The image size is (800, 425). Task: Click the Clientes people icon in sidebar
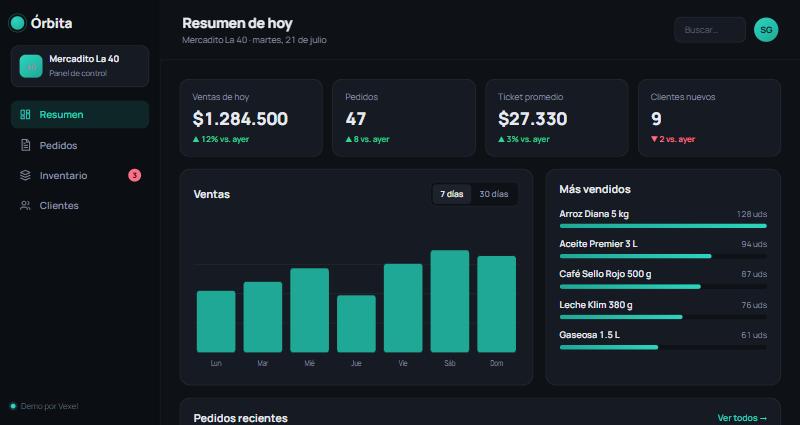point(25,206)
